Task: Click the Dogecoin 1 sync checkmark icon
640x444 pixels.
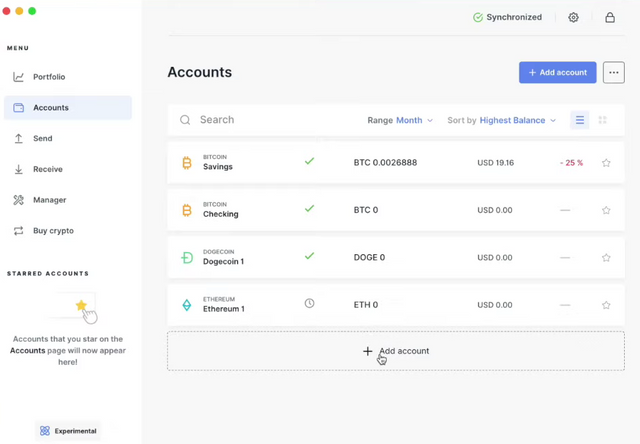Action: pos(309,256)
